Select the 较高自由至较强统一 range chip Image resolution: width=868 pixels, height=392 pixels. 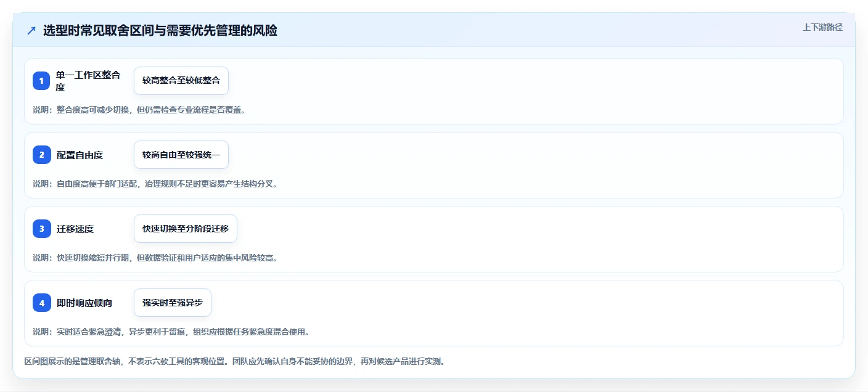point(181,155)
